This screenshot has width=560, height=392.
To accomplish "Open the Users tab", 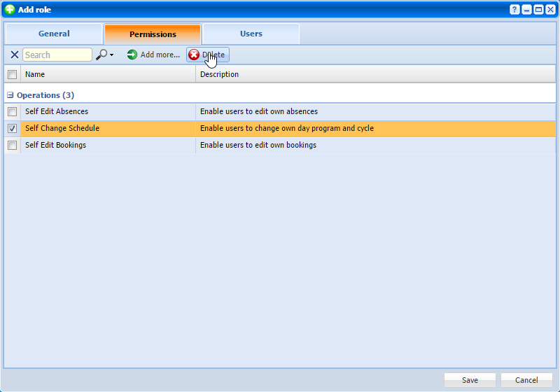I will 251,34.
